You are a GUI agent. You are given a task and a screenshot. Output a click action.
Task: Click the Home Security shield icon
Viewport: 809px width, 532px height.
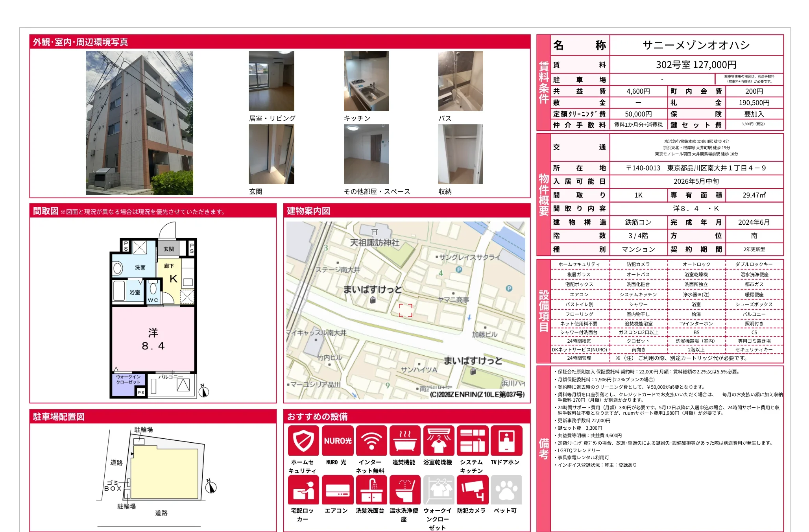(x=303, y=441)
